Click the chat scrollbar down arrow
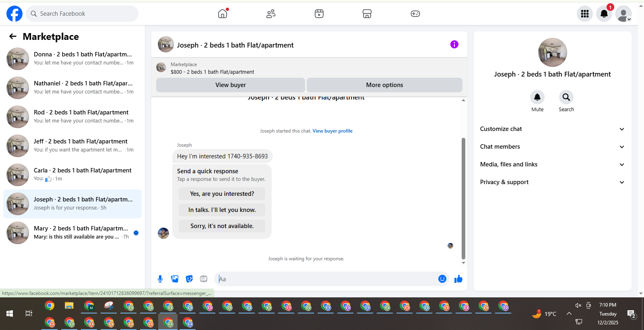The width and height of the screenshot is (644, 330). (x=463, y=263)
